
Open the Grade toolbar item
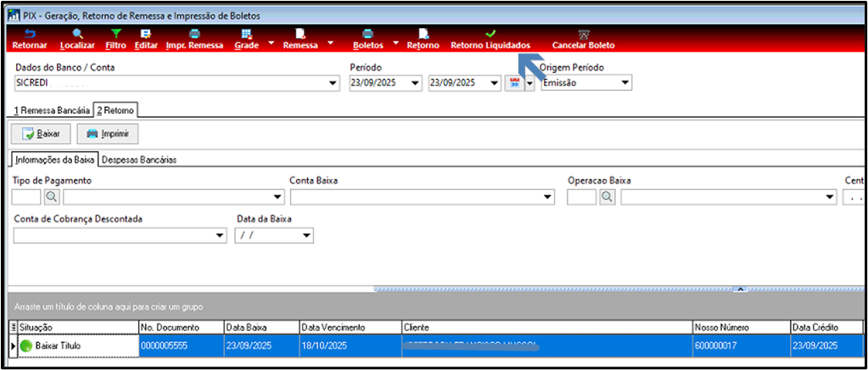point(247,39)
